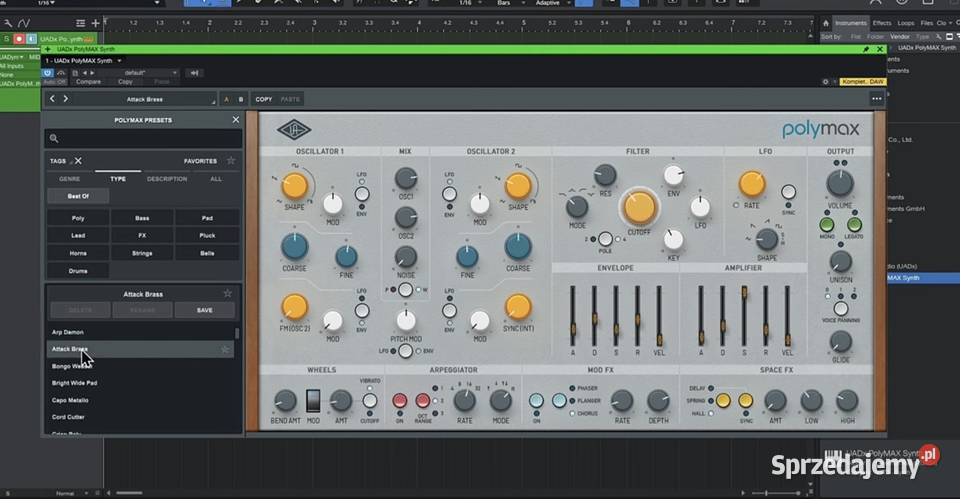Filter presets by Pluck type
Viewport: 960px width, 499px height.
tap(207, 235)
